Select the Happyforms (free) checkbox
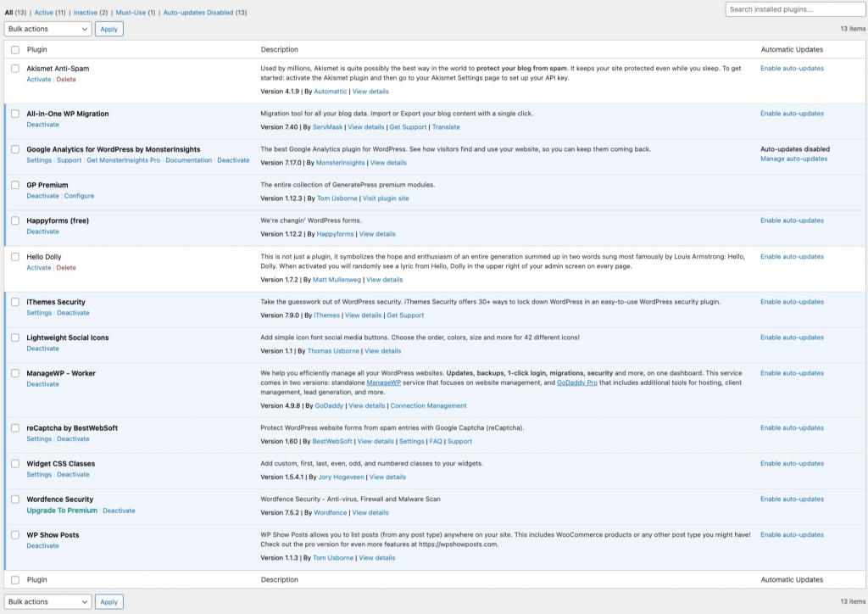The width and height of the screenshot is (868, 614). click(15, 220)
